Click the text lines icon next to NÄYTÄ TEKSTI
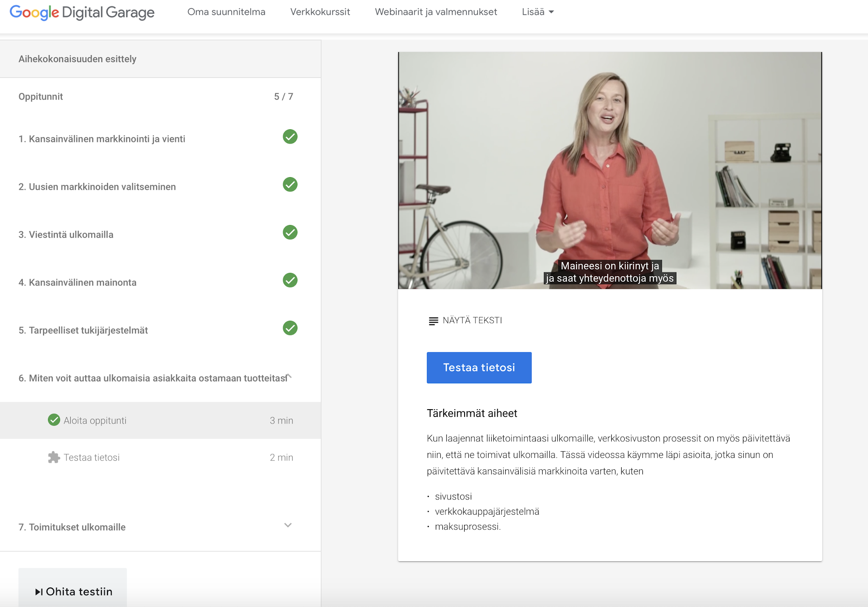Viewport: 868px width, 607px height. tap(433, 321)
